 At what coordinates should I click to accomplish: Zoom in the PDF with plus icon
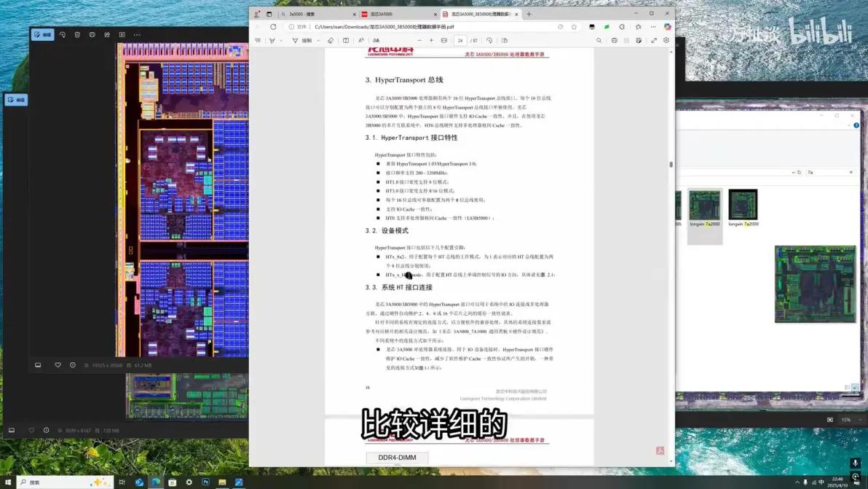[x=431, y=40]
